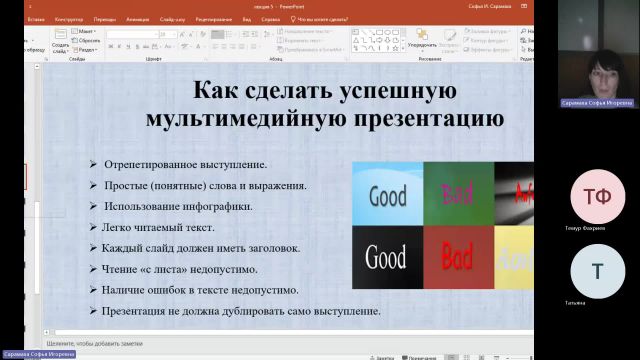Open the Вставка ribbon tab
Viewport: 640px width, 360px height.
tap(36, 19)
